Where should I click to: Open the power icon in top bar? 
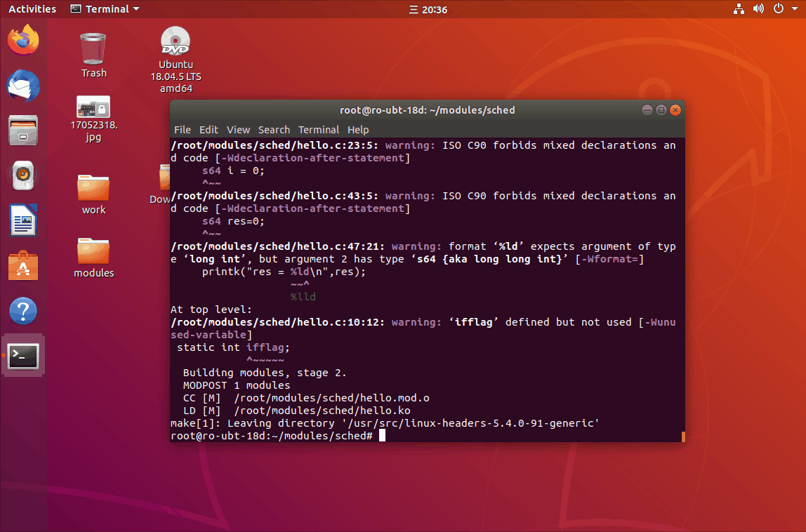click(x=778, y=8)
